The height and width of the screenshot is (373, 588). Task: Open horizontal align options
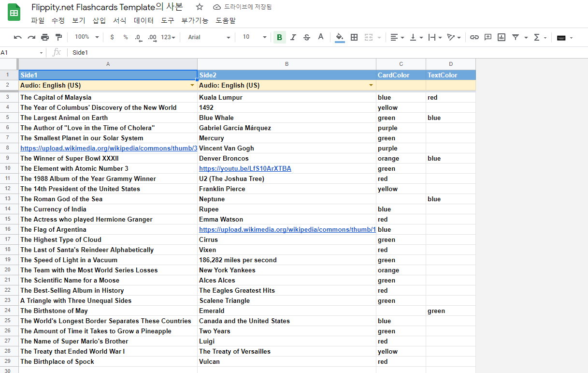tap(396, 37)
